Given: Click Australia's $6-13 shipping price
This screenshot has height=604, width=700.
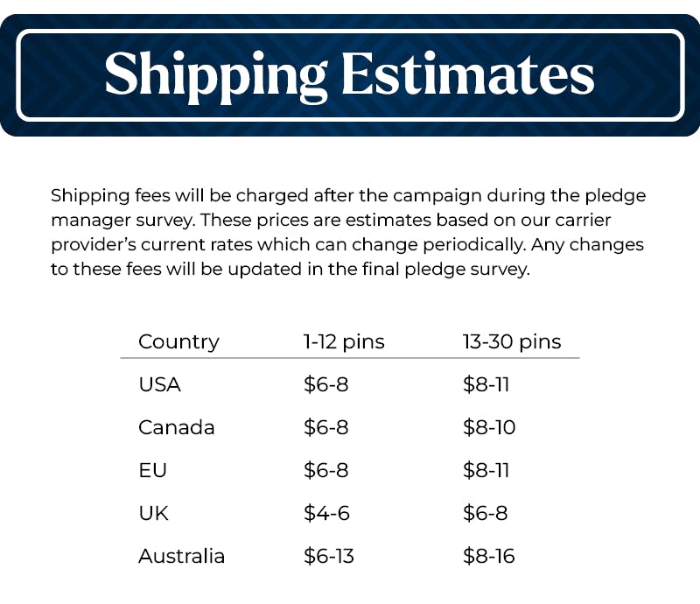Looking at the screenshot, I should pyautogui.click(x=329, y=556).
